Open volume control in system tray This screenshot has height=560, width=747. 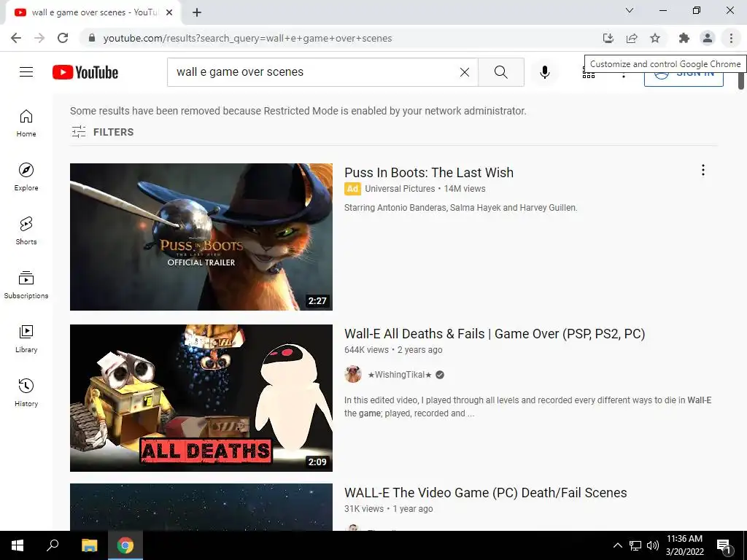coord(653,545)
